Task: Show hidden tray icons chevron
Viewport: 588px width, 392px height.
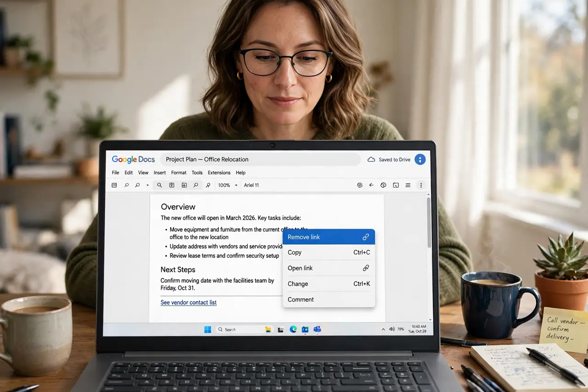Action: (383, 329)
